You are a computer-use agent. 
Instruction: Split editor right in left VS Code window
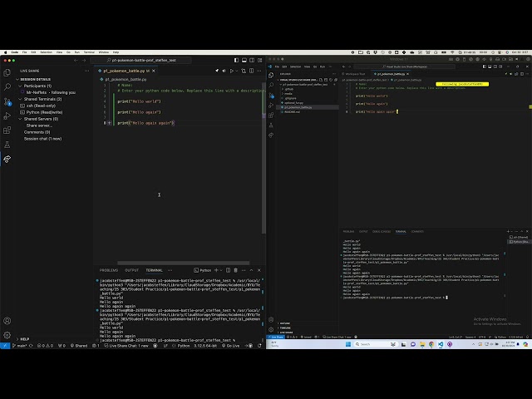coord(251,71)
